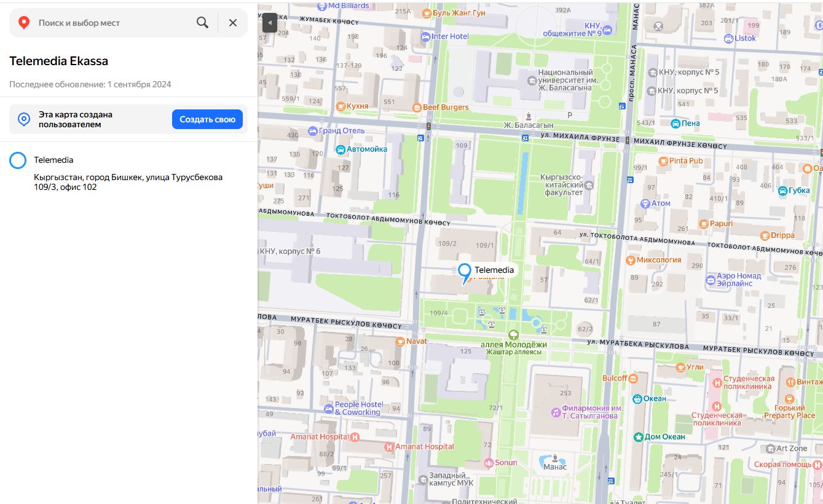Open the Аэро Номад Эйрлайнс marker
This screenshot has width=823, height=504.
coord(711,280)
